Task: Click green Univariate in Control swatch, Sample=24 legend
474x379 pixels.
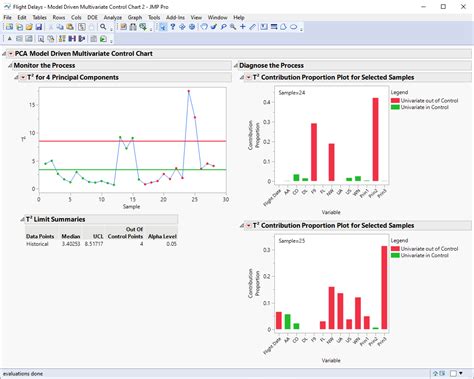Action: tap(395, 107)
